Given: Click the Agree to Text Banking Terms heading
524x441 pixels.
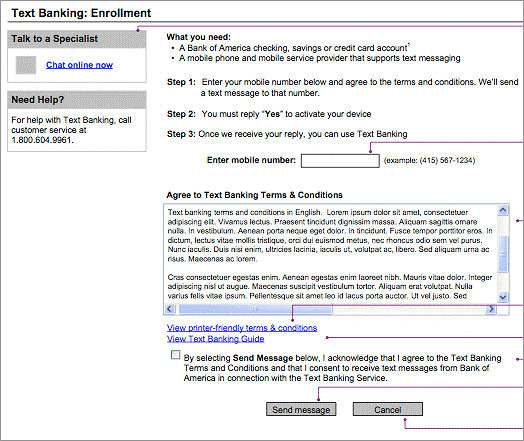Looking at the screenshot, I should pyautogui.click(x=255, y=195).
